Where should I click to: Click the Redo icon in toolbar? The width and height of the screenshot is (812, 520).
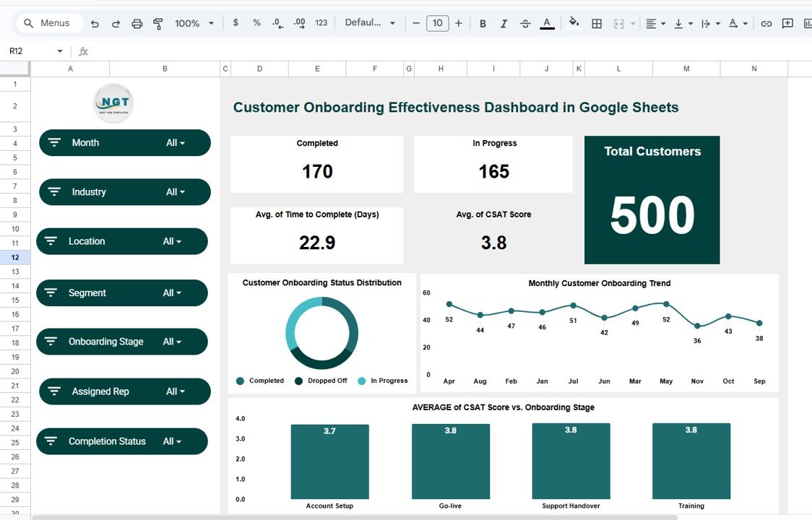(x=116, y=24)
